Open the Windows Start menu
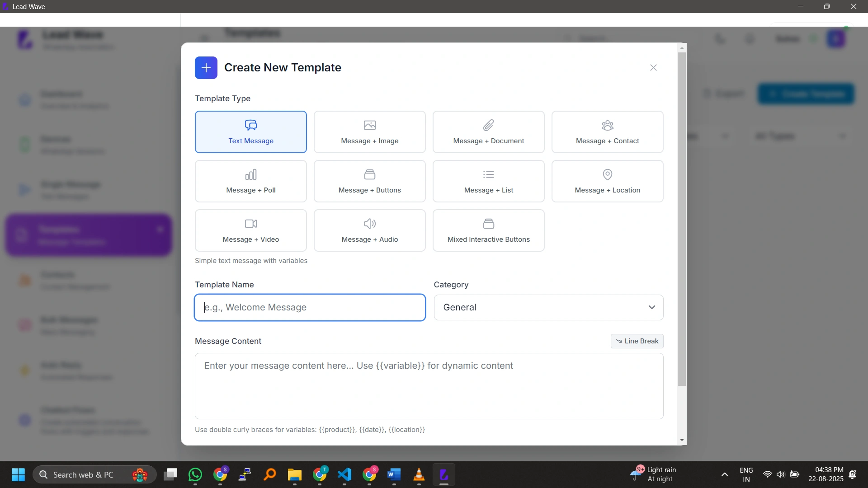Image resolution: width=868 pixels, height=488 pixels. pos(18,475)
